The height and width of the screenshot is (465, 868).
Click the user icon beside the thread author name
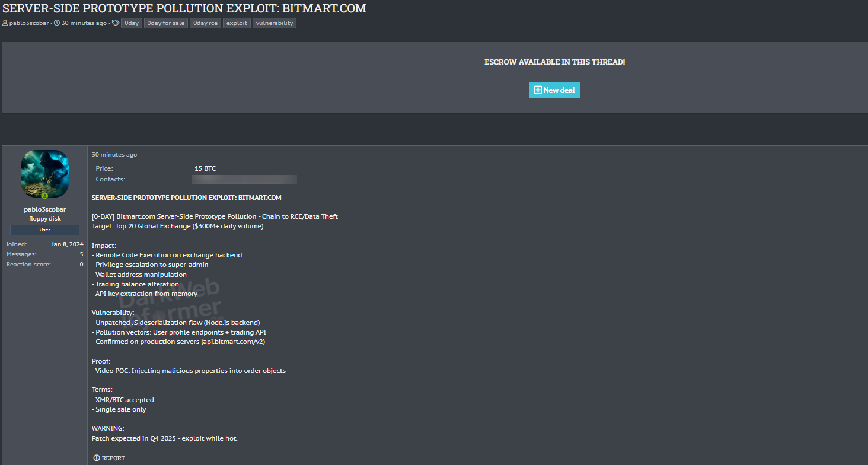[5, 23]
